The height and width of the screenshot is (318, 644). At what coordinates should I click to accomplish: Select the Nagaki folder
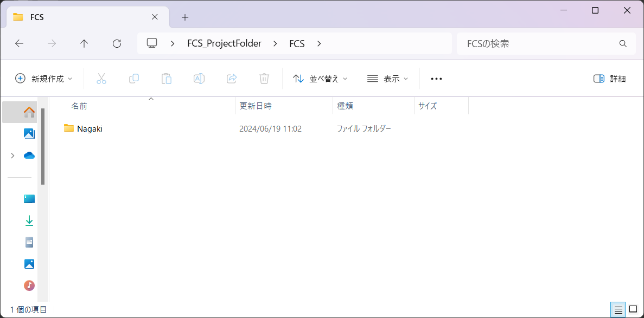tap(90, 129)
